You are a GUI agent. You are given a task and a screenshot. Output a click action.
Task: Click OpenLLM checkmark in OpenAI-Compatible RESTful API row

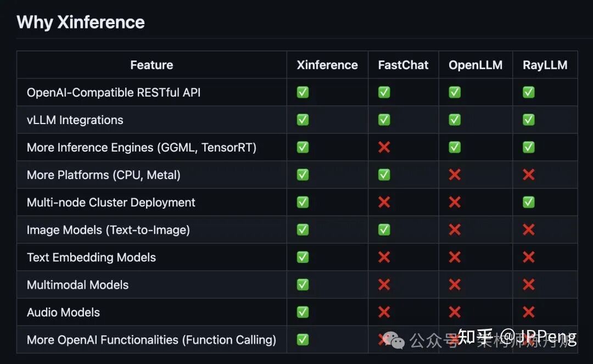(455, 92)
